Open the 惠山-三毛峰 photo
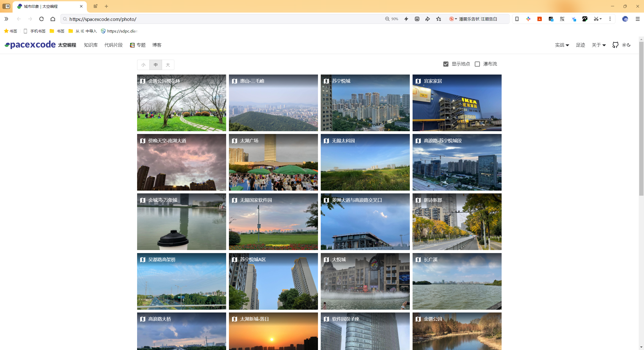Viewport: 644px width, 350px height. tap(273, 103)
